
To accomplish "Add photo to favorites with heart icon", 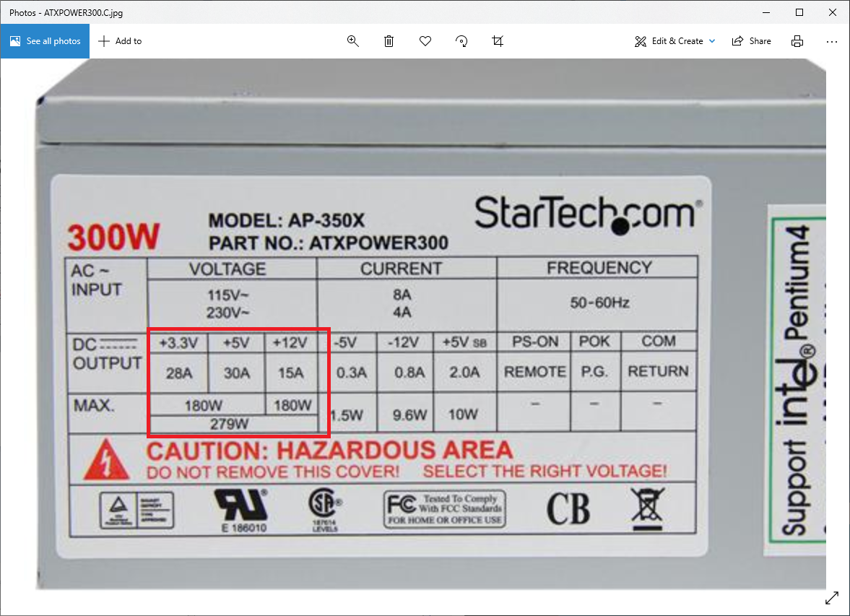I will 425,41.
